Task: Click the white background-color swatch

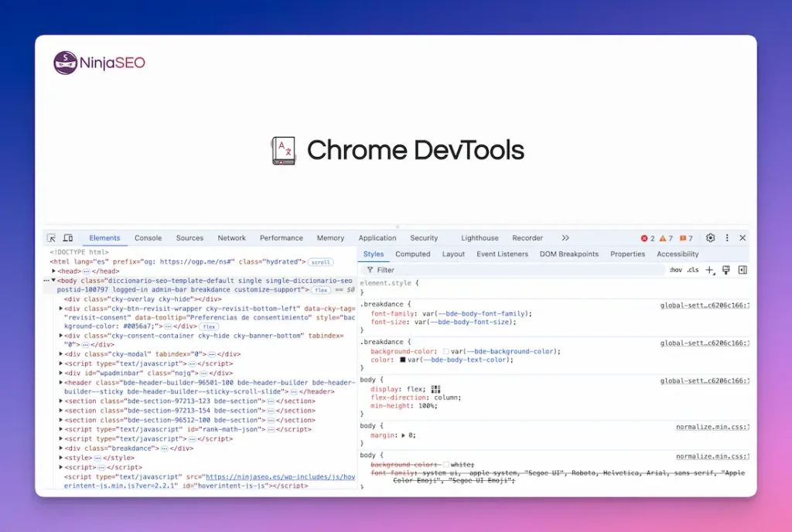Action: click(x=446, y=464)
